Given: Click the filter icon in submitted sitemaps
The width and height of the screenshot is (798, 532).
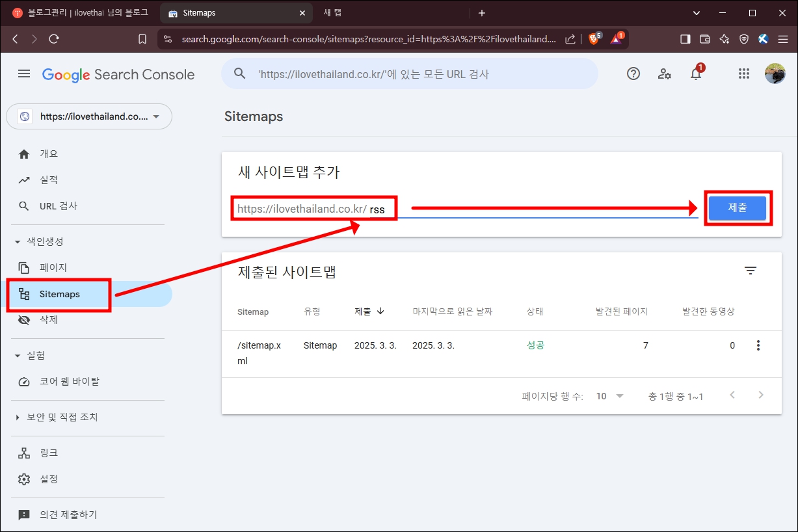Looking at the screenshot, I should click(751, 271).
